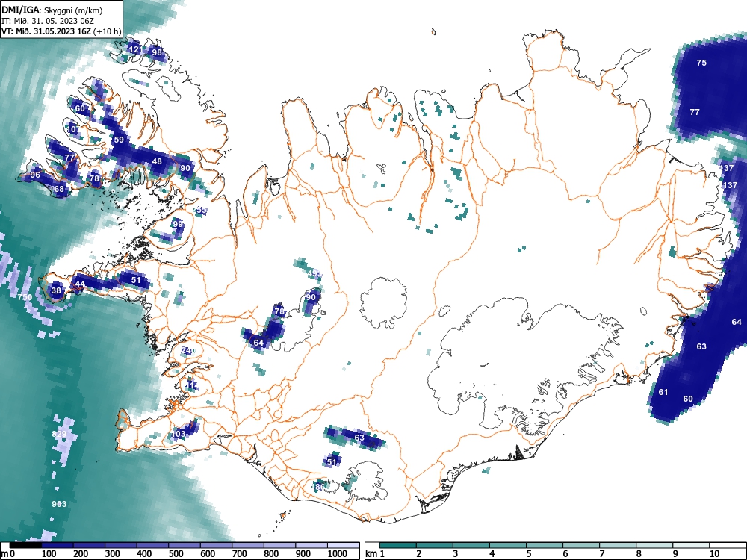
Task: Select the 96 value label
Action: (x=35, y=175)
